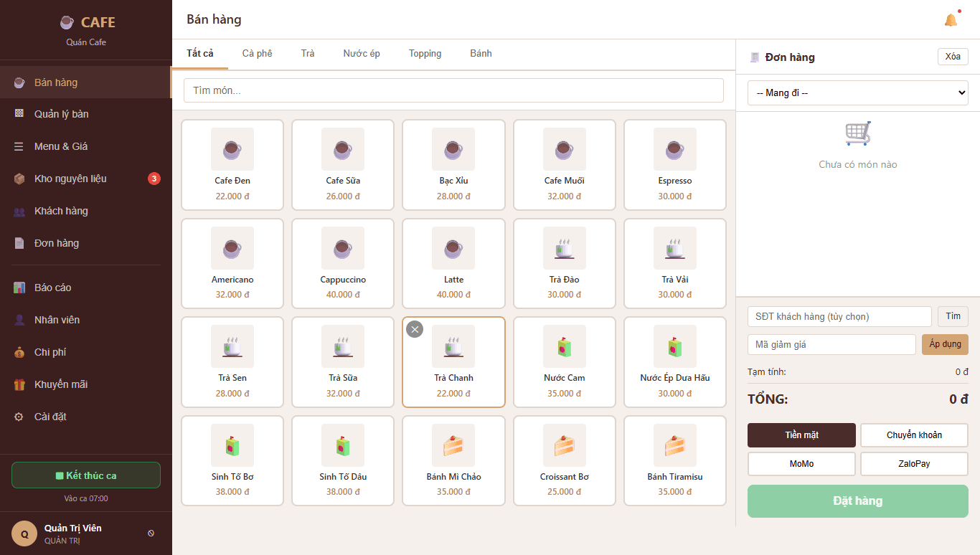Click the Latte coffee cup image
This screenshot has height=555, width=980.
tap(453, 248)
